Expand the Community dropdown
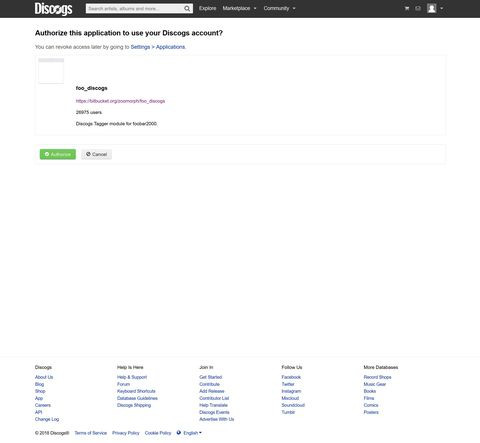Screen dimensions: 480x443 click(279, 8)
